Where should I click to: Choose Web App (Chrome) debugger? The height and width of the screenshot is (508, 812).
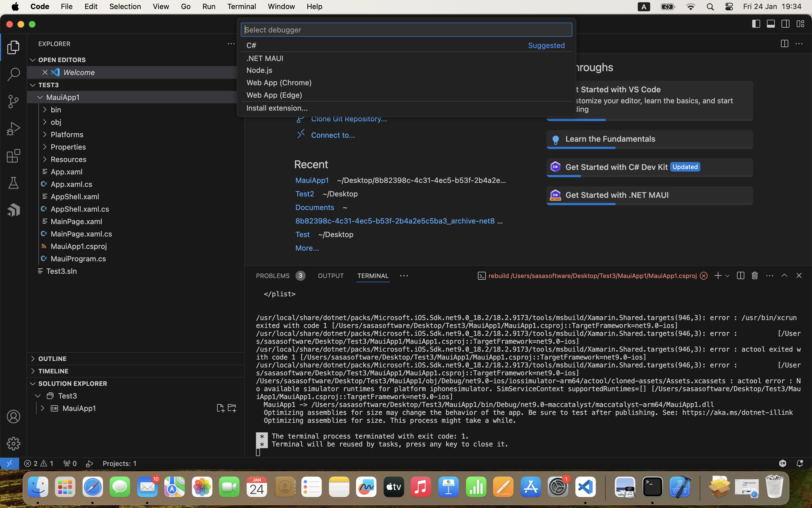tap(406, 83)
